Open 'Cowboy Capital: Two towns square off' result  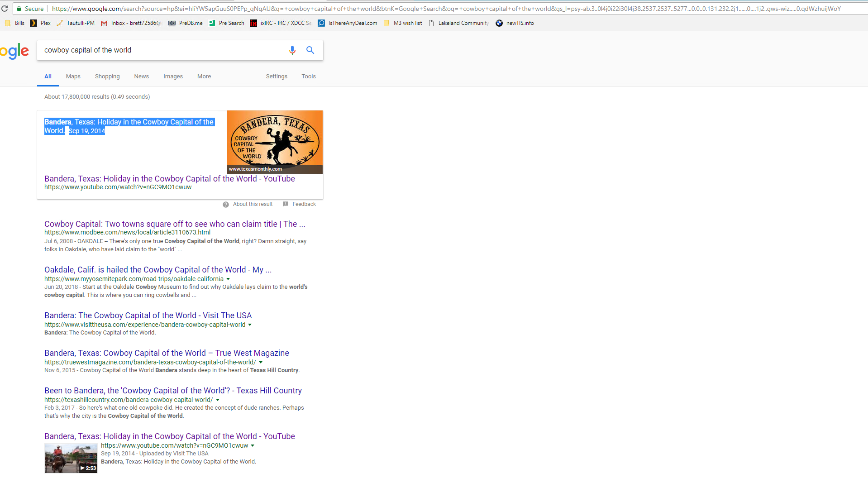[175, 224]
